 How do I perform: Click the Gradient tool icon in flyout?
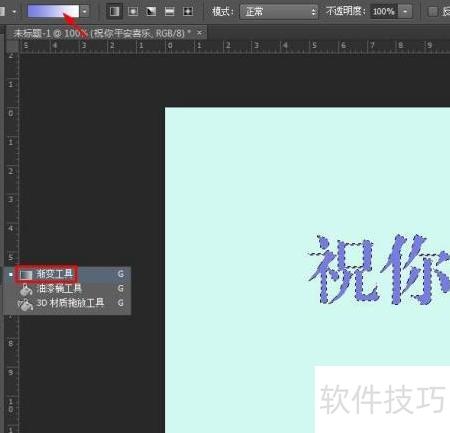tap(26, 275)
